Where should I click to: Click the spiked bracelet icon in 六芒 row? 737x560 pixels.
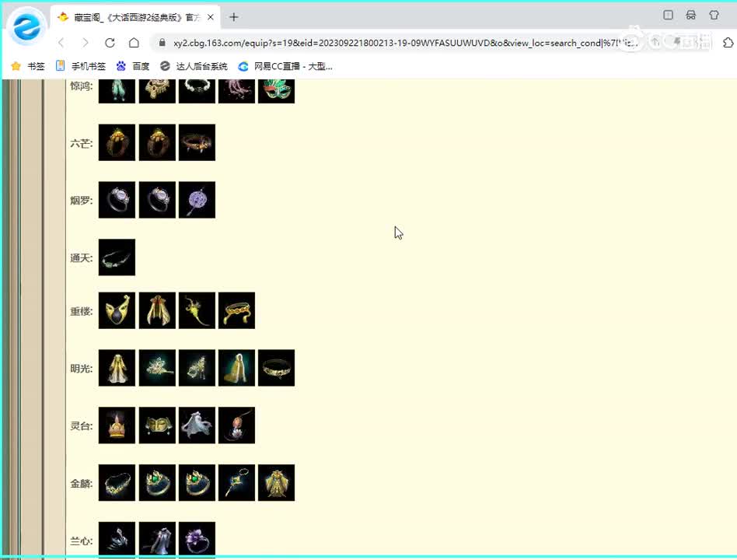197,142
